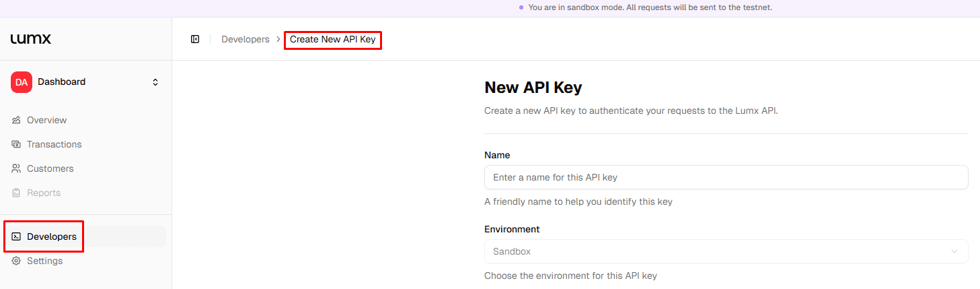Click the Environment dropdown chevron arrow
980x289 pixels.
pos(954,251)
